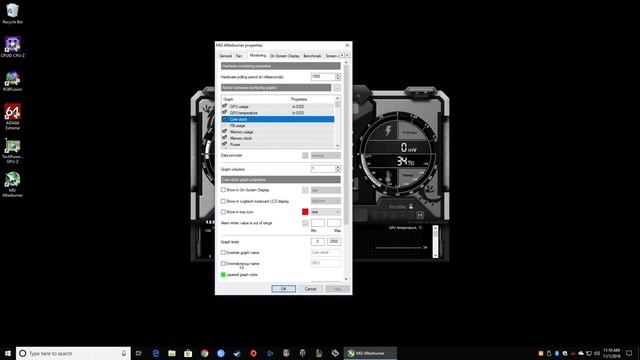Click MSI Afterburner taskbar button
The height and width of the screenshot is (360, 640).
click(370, 353)
